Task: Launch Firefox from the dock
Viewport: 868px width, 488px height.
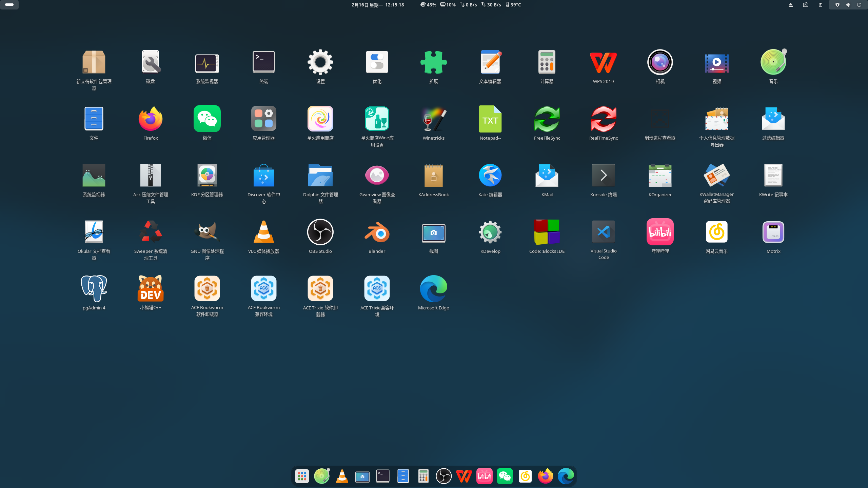Action: [x=545, y=476]
